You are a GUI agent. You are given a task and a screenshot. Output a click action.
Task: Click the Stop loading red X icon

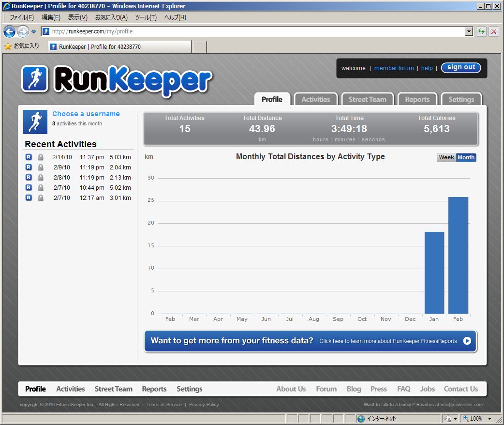494,31
